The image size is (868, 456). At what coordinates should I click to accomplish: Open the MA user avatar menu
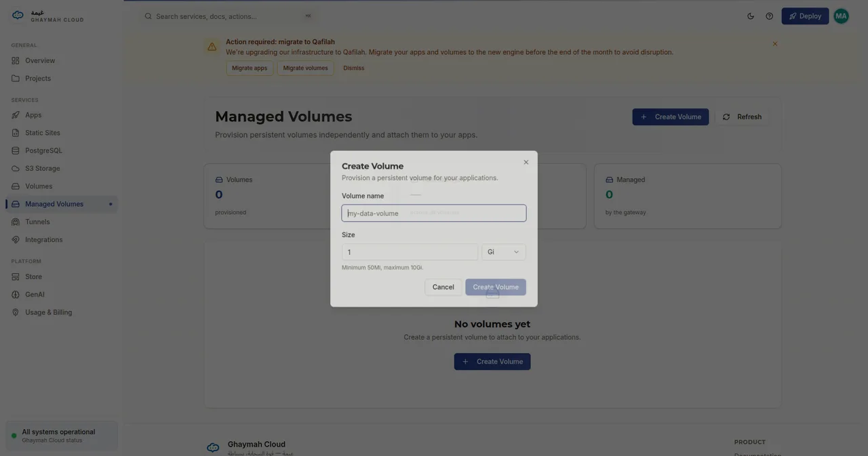(841, 16)
